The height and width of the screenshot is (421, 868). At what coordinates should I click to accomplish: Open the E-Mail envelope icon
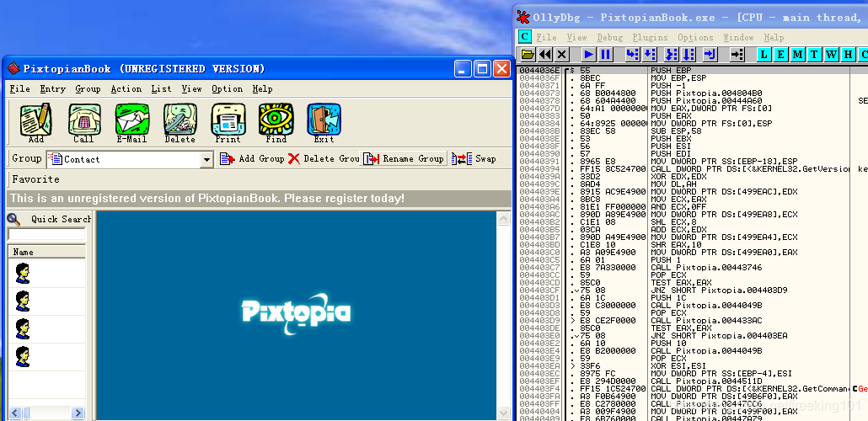(131, 123)
